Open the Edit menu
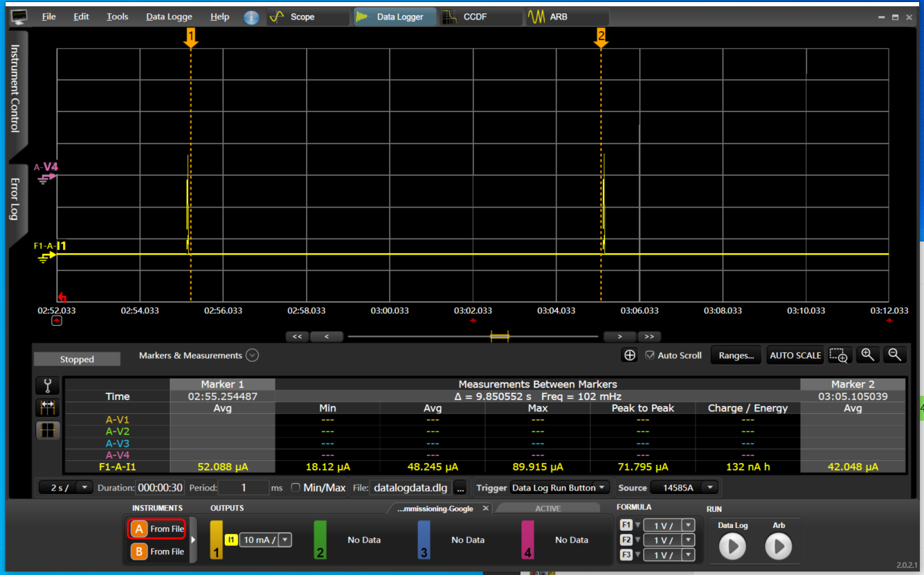Image resolution: width=924 pixels, height=575 pixels. (x=81, y=17)
